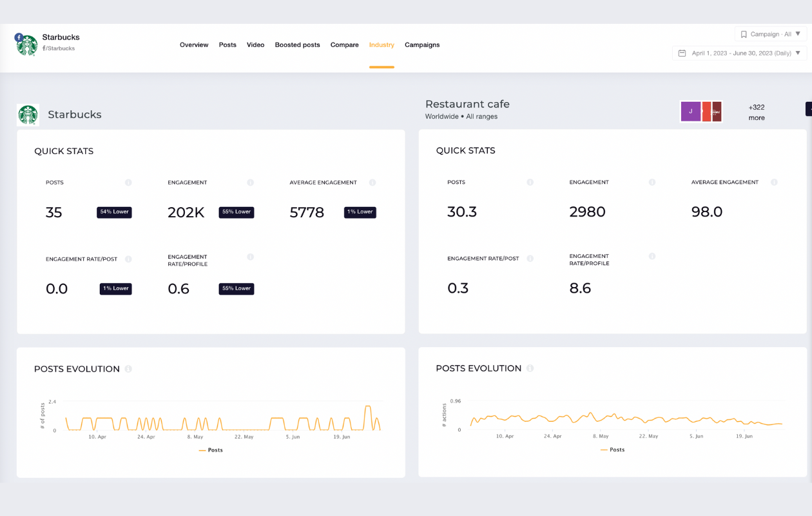The width and height of the screenshot is (812, 516).
Task: Click the calendar icon in date selector
Action: [x=682, y=53]
